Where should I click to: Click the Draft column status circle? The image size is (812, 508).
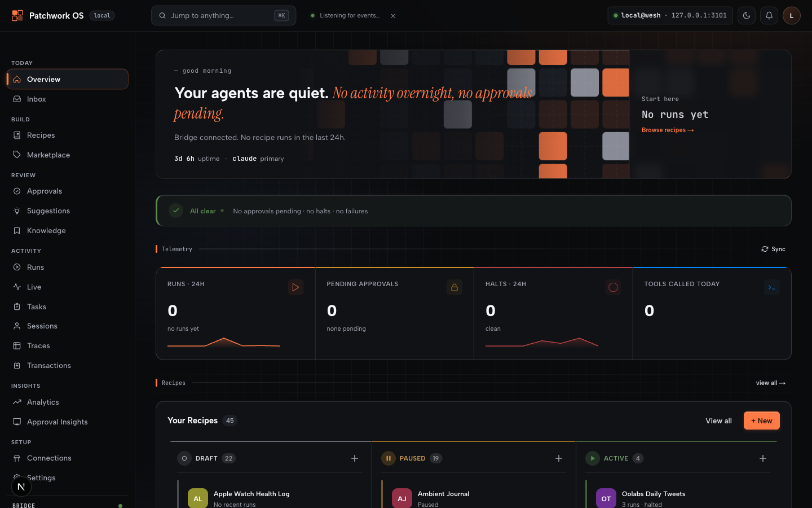click(184, 458)
